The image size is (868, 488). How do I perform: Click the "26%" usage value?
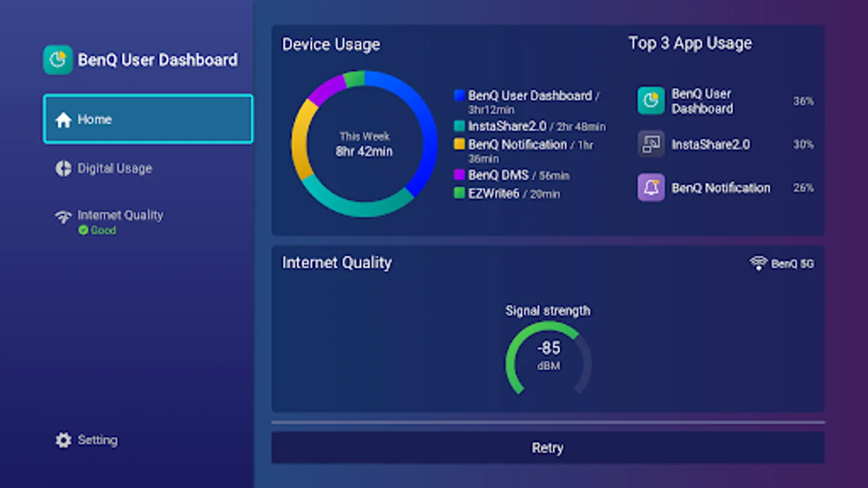pos(803,188)
